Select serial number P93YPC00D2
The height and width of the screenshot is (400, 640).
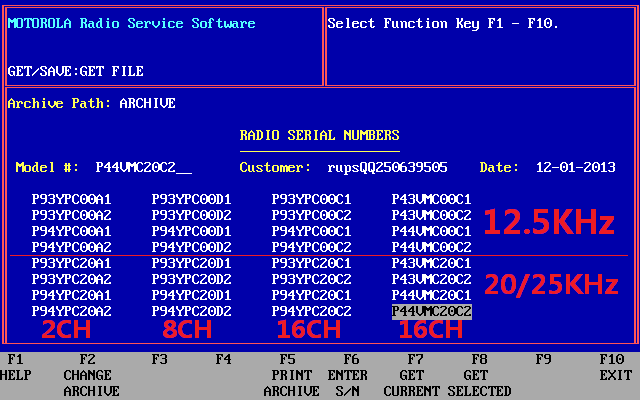pos(191,215)
